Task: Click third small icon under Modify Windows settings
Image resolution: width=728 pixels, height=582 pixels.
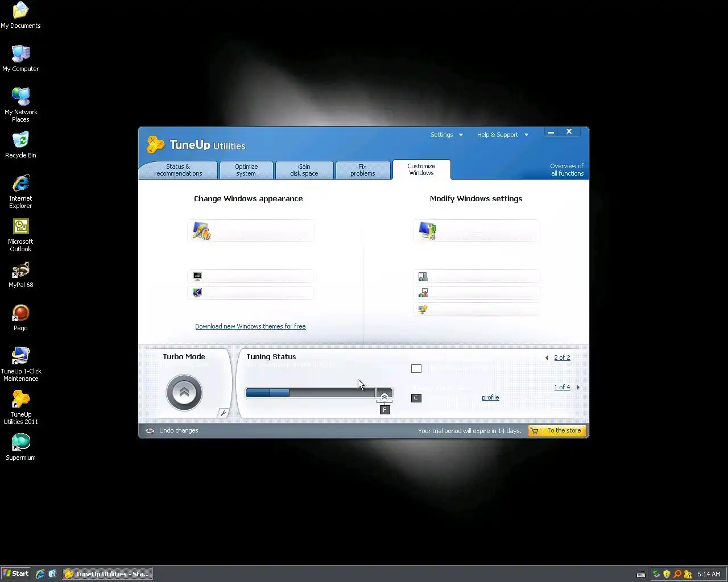Action: pos(423,309)
